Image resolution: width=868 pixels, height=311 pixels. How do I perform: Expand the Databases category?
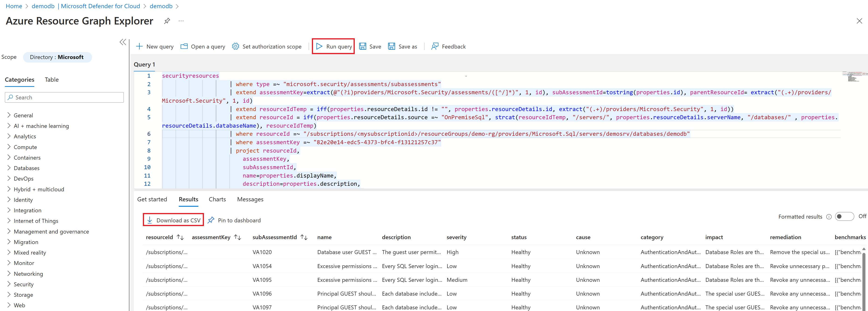tap(9, 168)
